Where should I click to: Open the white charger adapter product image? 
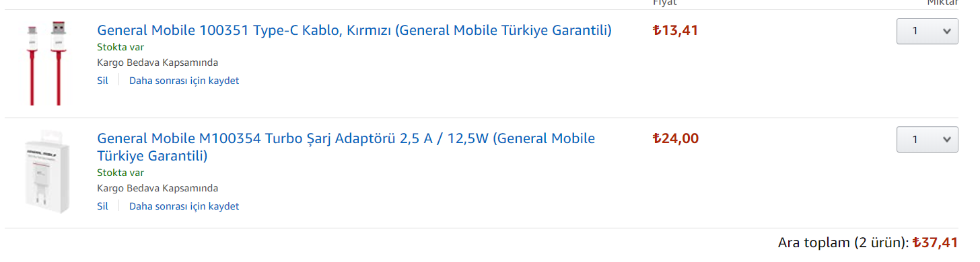coord(46,172)
